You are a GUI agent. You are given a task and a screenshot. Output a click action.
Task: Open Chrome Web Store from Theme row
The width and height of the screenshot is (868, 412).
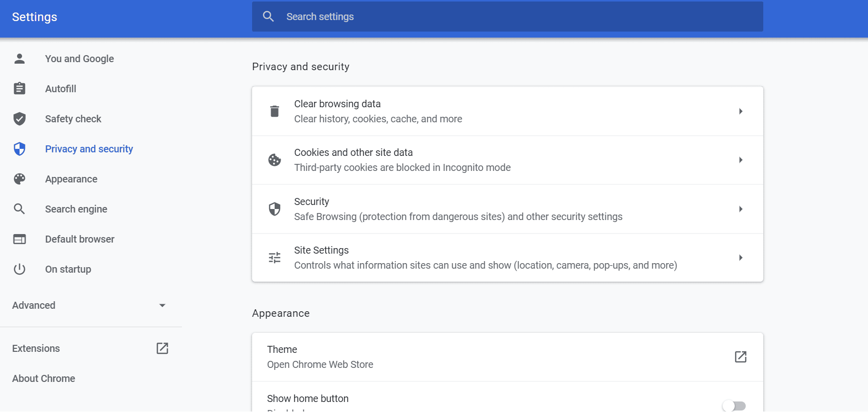[741, 357]
